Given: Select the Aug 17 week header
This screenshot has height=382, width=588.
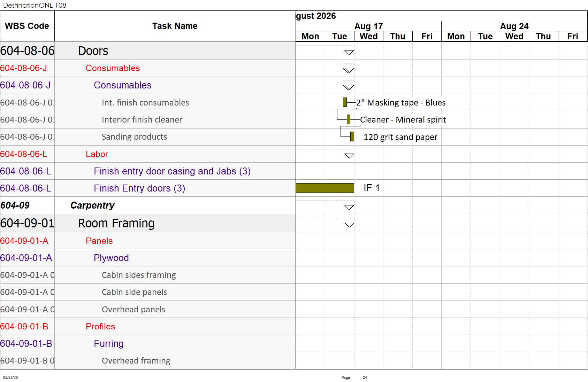Looking at the screenshot, I should coord(368,26).
